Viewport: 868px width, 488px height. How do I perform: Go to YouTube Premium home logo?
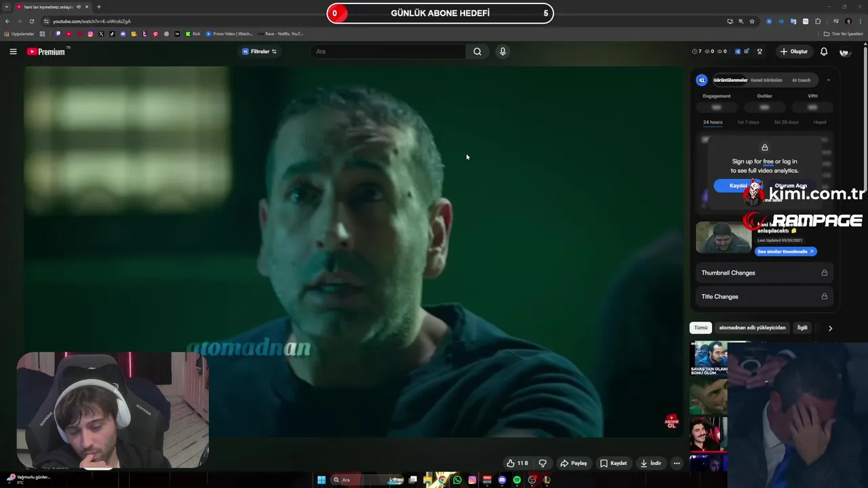pyautogui.click(x=46, y=52)
